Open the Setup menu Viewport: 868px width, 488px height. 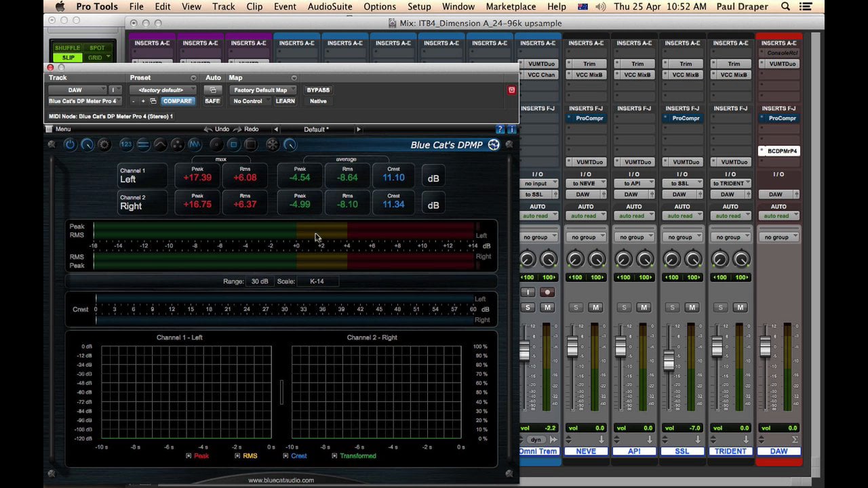tap(419, 7)
